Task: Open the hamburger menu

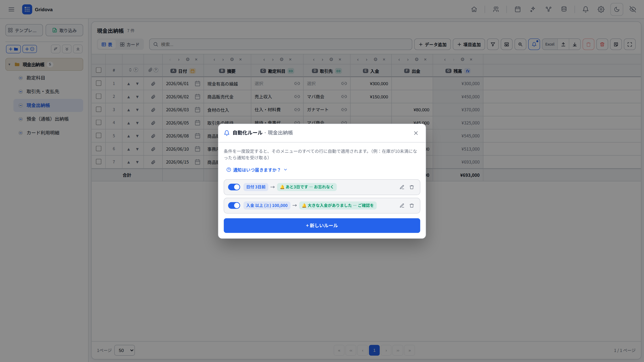Action: click(x=11, y=9)
